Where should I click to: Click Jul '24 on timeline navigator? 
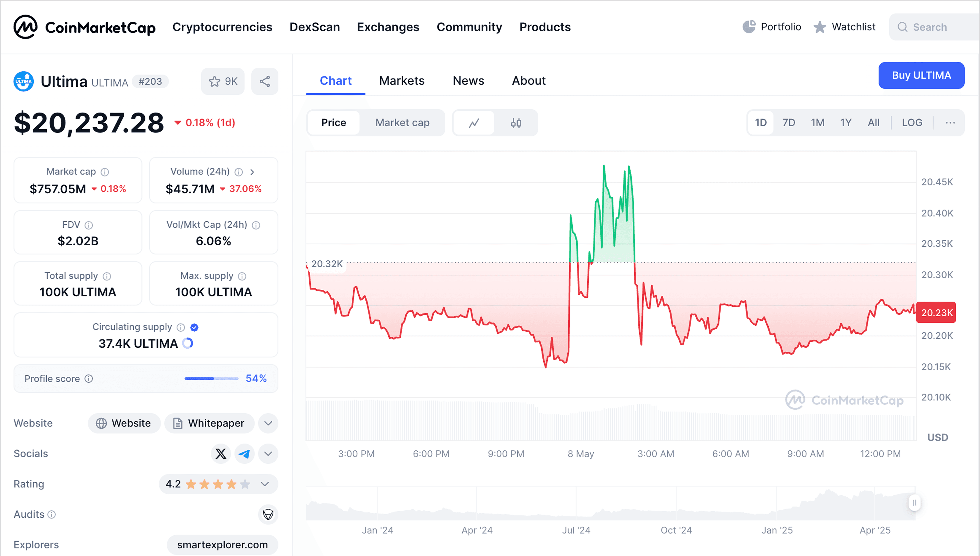(576, 530)
